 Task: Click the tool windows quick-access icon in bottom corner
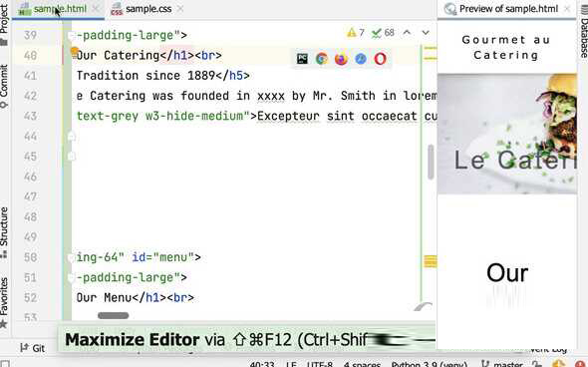coord(5,364)
